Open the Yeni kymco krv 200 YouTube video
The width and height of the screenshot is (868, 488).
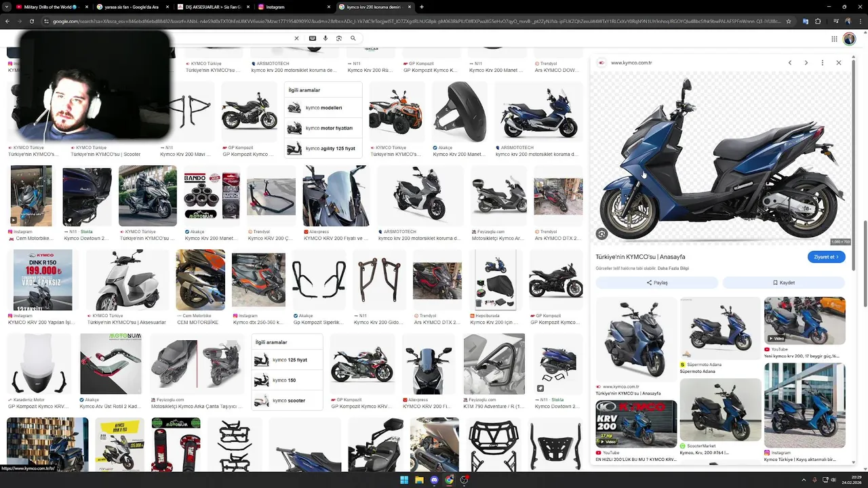(x=804, y=320)
